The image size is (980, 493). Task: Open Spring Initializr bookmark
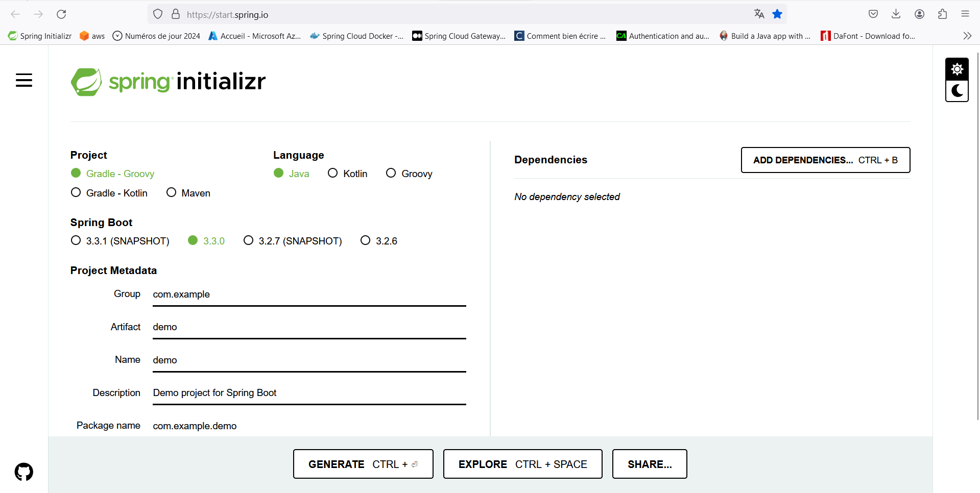(x=40, y=36)
